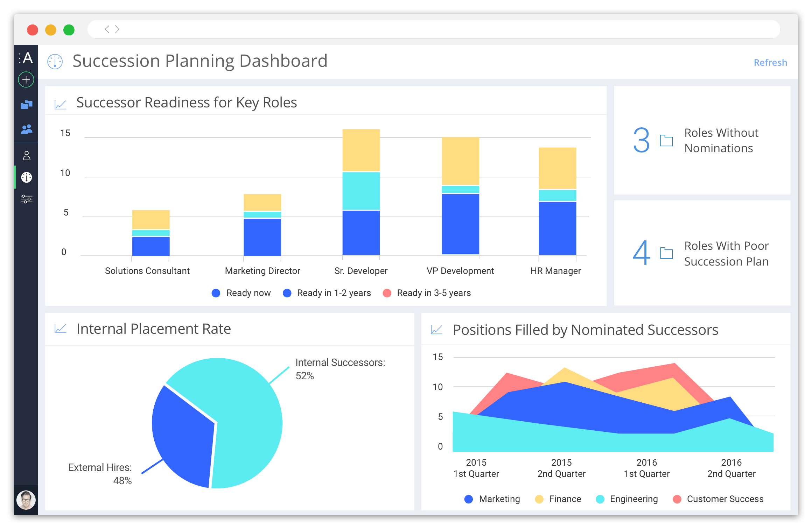This screenshot has width=812, height=529.
Task: Click 'VP Development' axis label
Action: (460, 271)
